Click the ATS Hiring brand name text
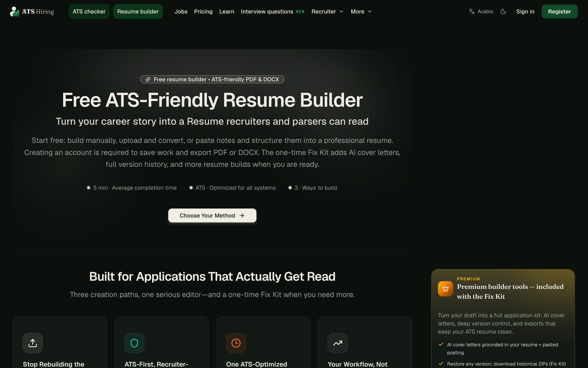The height and width of the screenshot is (368, 588). 38,11
